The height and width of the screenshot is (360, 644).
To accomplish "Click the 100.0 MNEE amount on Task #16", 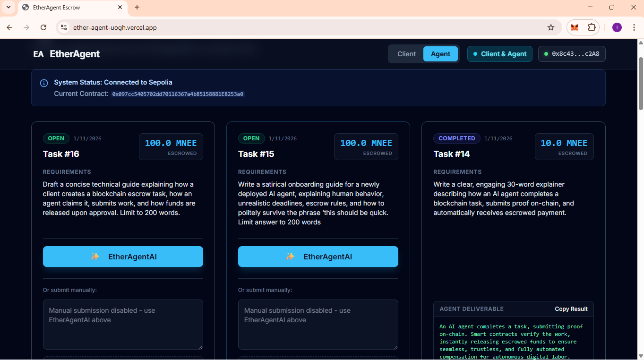I will (x=171, y=143).
